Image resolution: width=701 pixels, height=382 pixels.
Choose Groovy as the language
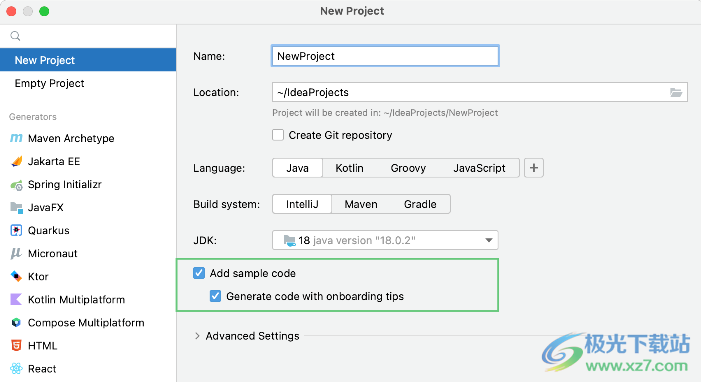pos(408,168)
